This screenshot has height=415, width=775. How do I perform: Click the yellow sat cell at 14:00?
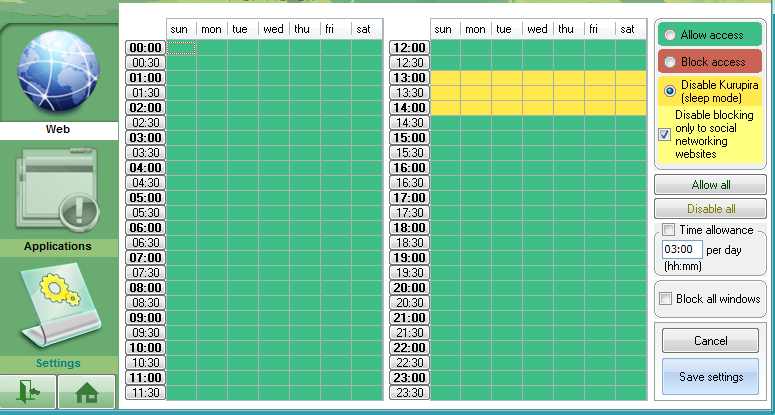[631, 108]
